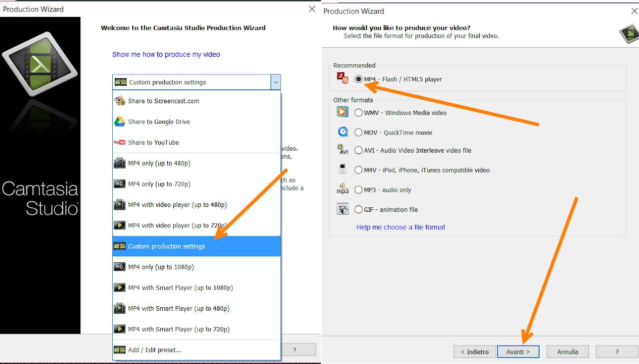
Task: Select the MP3 - audio only radio button
Action: pyautogui.click(x=358, y=190)
